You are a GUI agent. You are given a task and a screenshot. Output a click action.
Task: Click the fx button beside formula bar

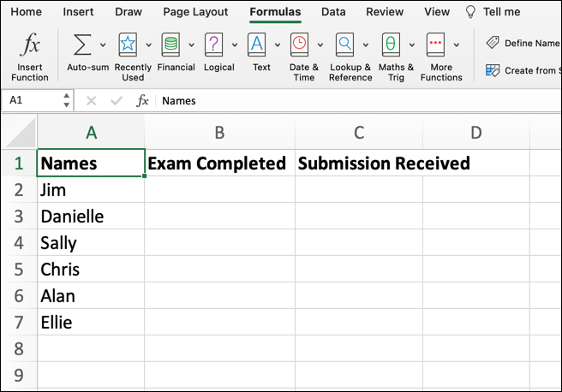142,101
